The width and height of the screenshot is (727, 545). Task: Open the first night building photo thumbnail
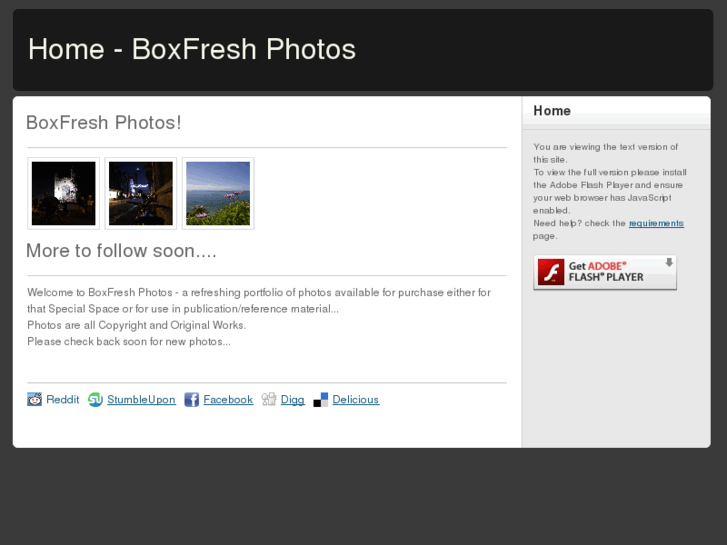pos(64,193)
